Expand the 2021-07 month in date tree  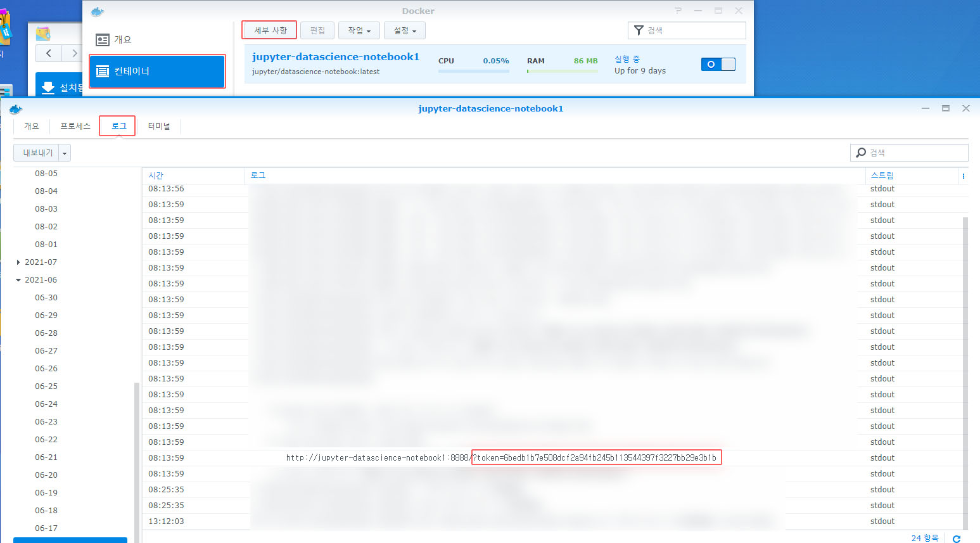pyautogui.click(x=18, y=262)
